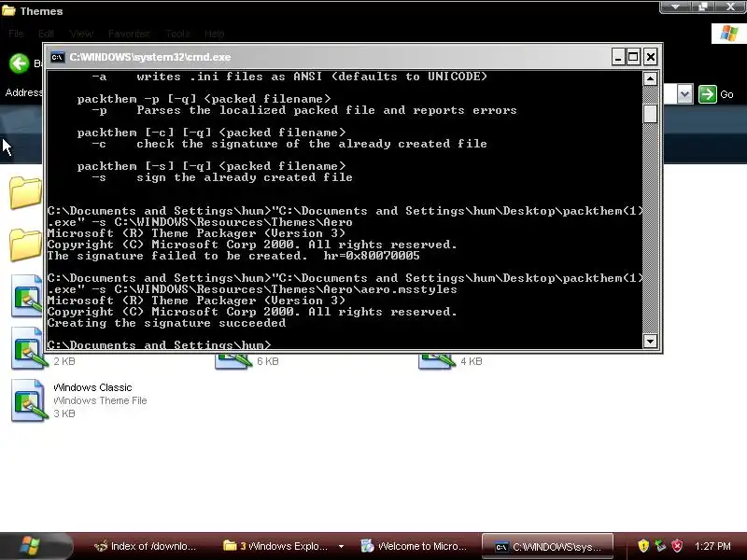
Task: Click the green Back arrow in Themes window
Action: 19,63
